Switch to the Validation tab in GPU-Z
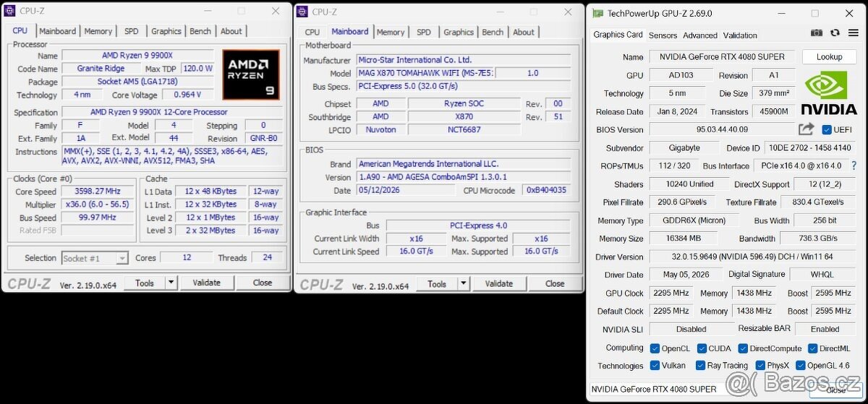The height and width of the screenshot is (404, 868). coord(740,35)
